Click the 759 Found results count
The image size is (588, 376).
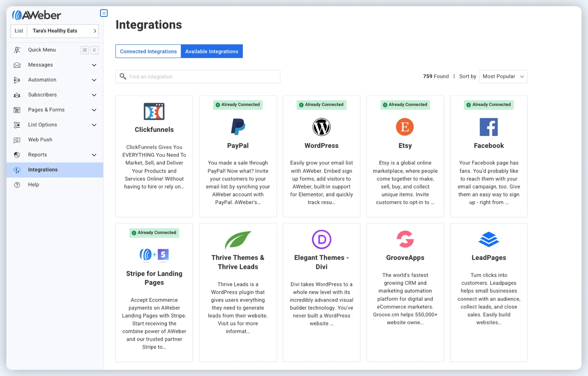coord(436,76)
